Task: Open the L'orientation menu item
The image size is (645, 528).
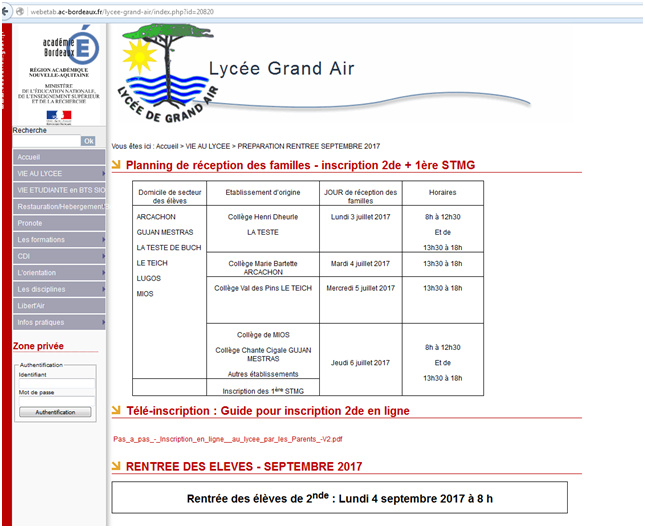Action: pyautogui.click(x=59, y=273)
